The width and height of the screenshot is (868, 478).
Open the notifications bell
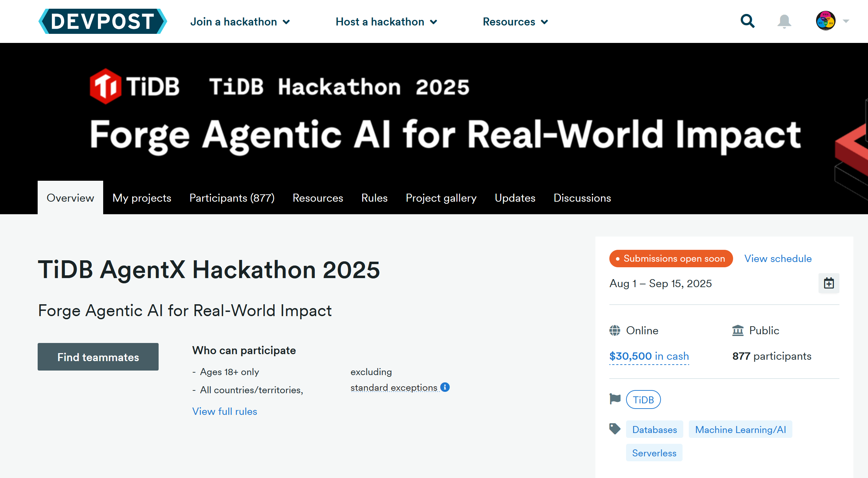click(x=784, y=21)
